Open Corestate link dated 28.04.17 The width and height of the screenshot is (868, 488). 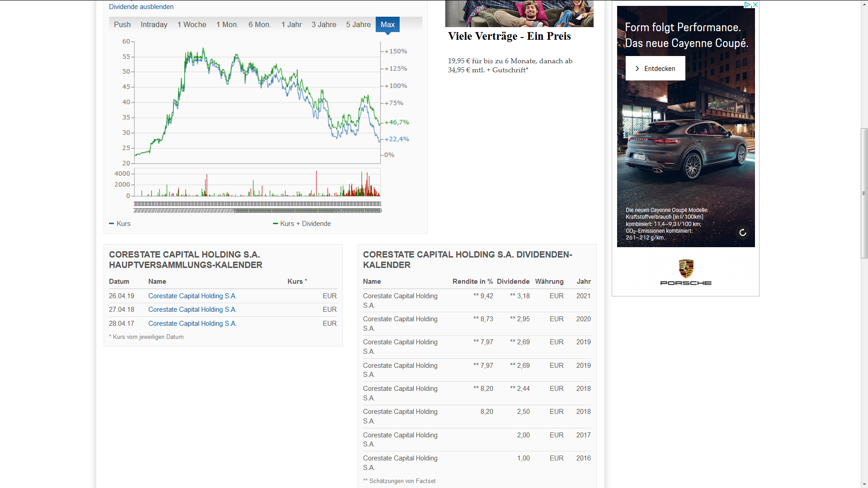(192, 324)
